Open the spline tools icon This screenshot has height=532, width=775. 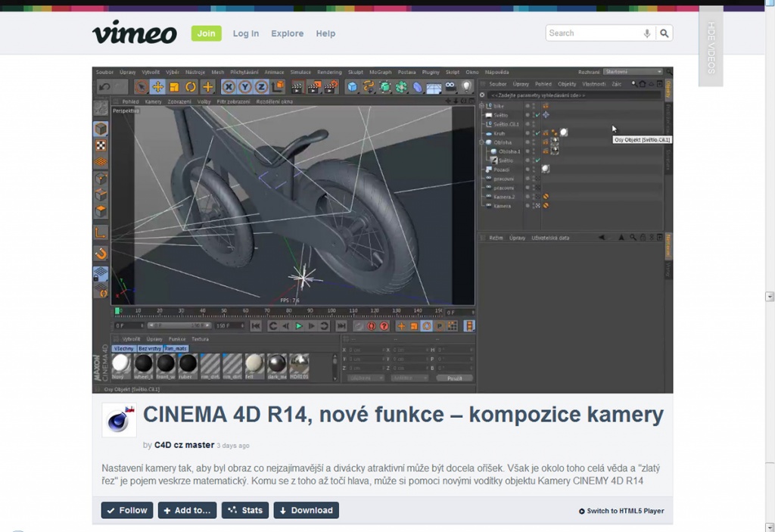pyautogui.click(x=369, y=88)
